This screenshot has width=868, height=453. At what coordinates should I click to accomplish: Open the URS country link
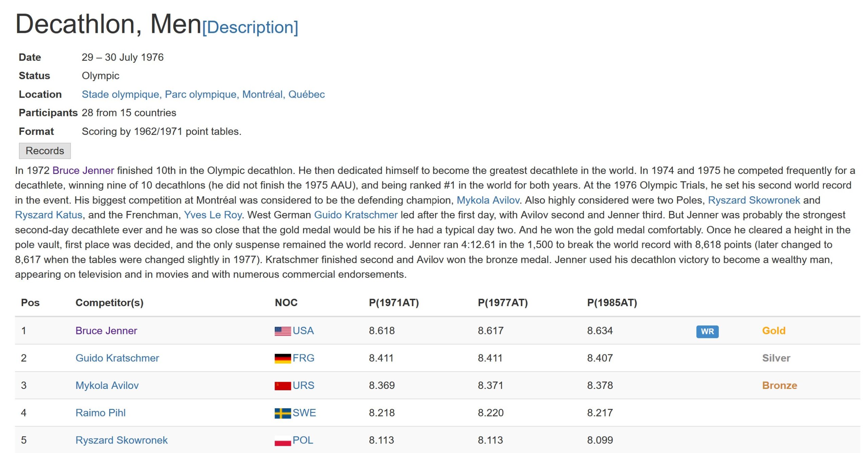[303, 386]
